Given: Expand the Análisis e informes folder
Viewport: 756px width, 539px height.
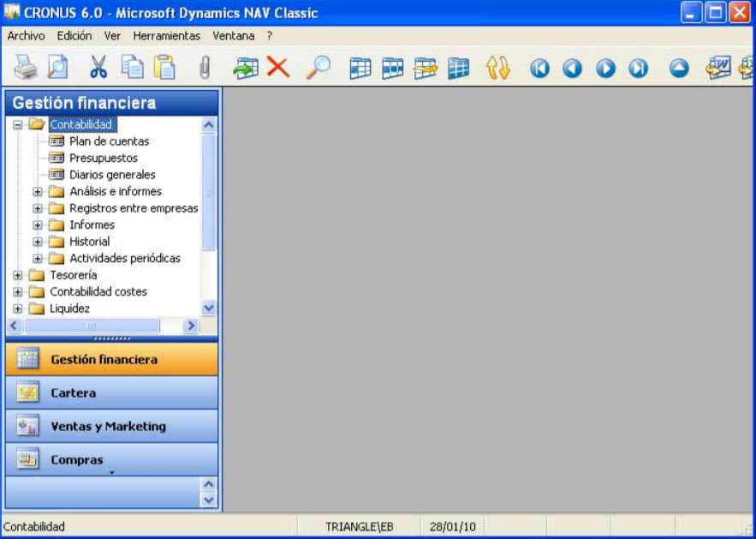Looking at the screenshot, I should [38, 192].
